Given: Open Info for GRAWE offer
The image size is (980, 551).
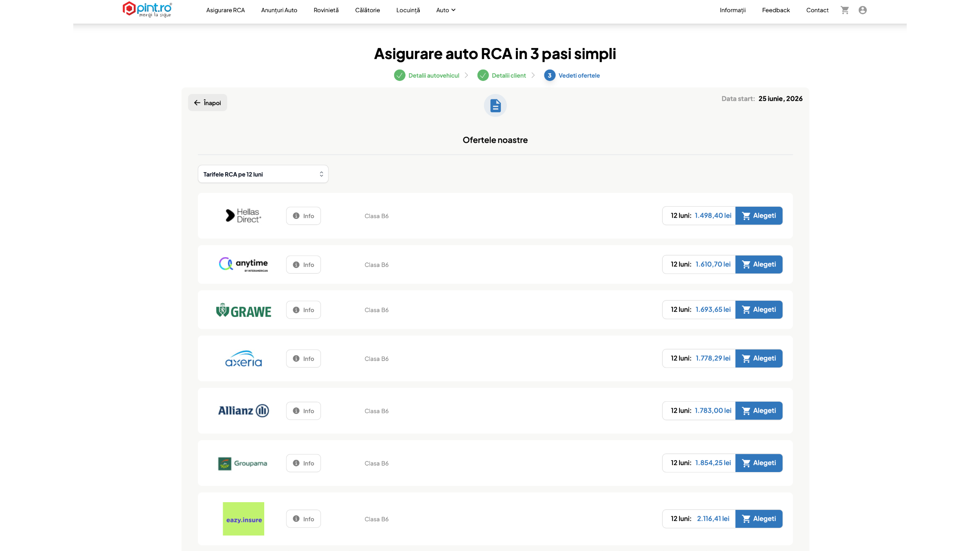Looking at the screenshot, I should click(303, 310).
